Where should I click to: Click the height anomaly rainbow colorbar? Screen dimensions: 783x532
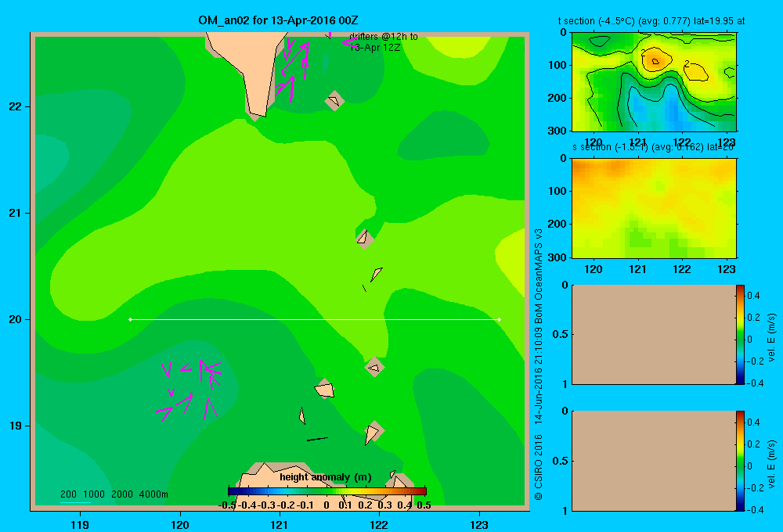[327, 491]
